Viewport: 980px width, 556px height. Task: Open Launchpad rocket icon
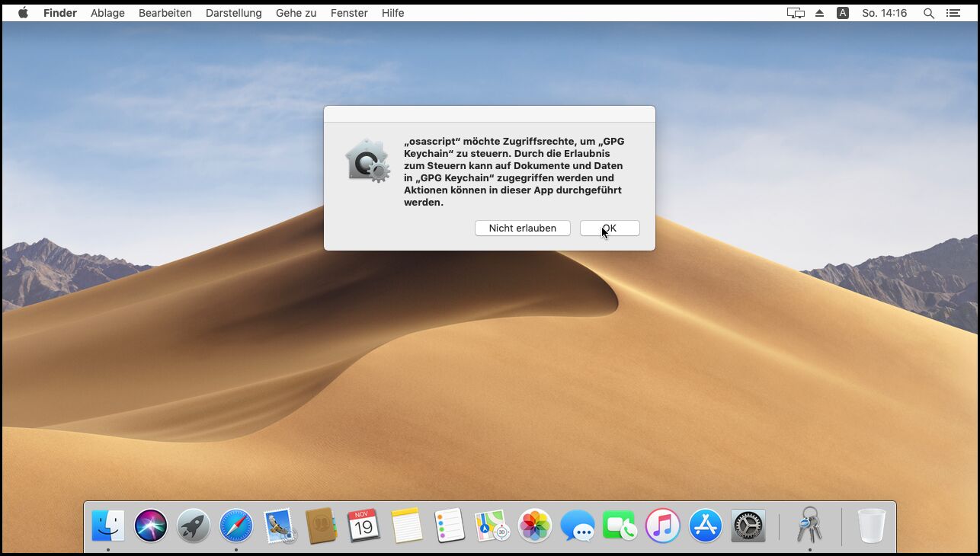(194, 526)
